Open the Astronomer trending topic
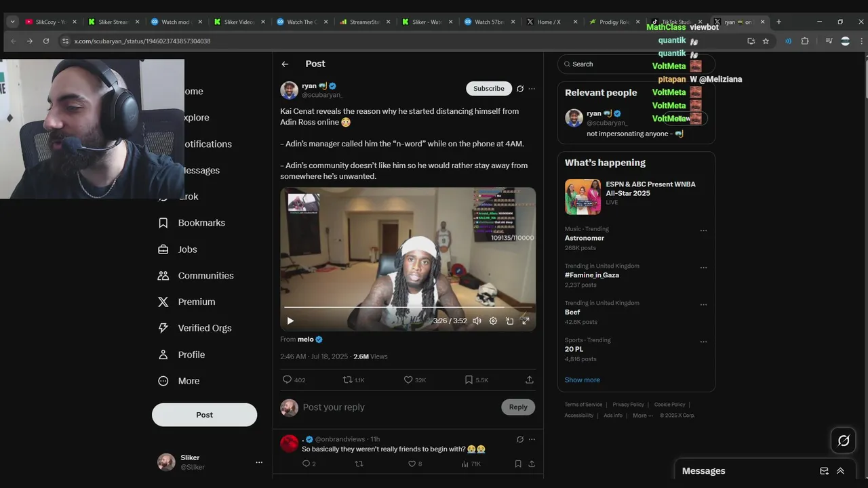 coord(585,239)
